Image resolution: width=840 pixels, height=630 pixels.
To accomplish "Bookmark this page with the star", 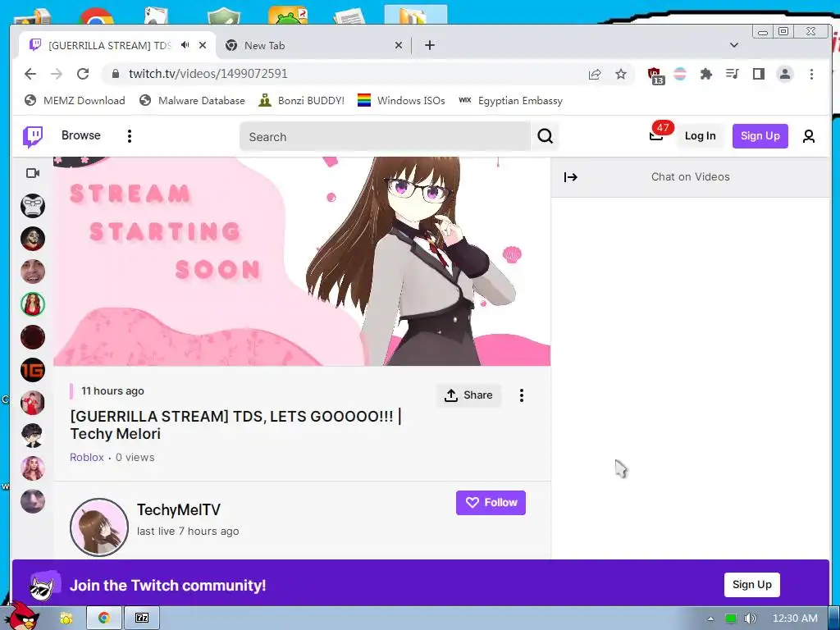I will (x=620, y=74).
